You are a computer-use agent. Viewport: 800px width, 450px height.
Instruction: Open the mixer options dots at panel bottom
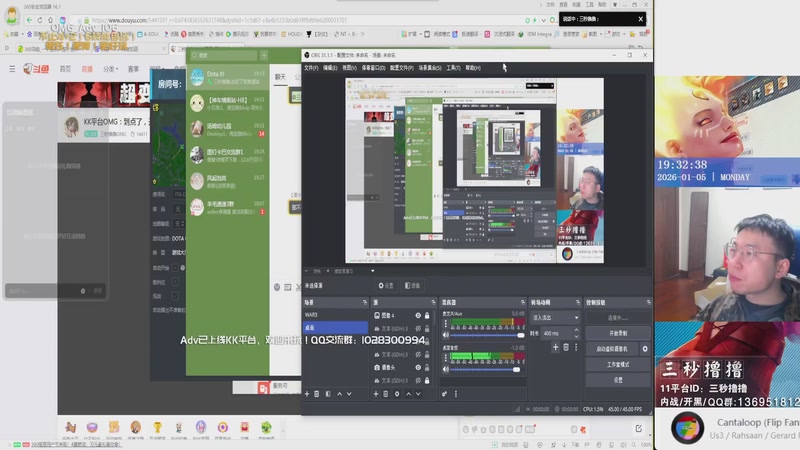coord(456,394)
